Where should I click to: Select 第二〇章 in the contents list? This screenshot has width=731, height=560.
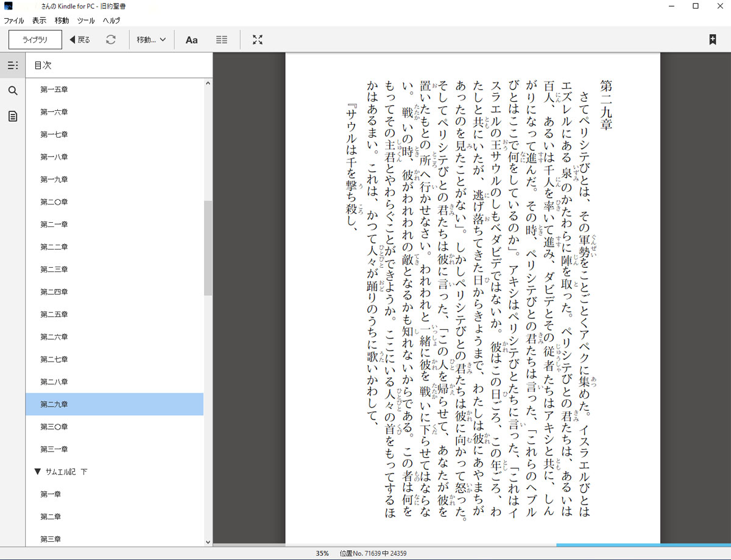click(54, 202)
